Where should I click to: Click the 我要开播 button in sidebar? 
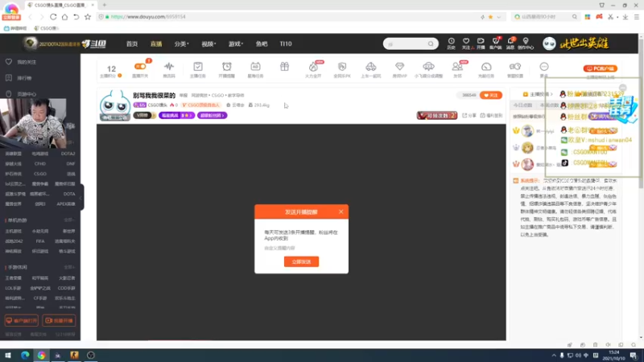point(59,320)
